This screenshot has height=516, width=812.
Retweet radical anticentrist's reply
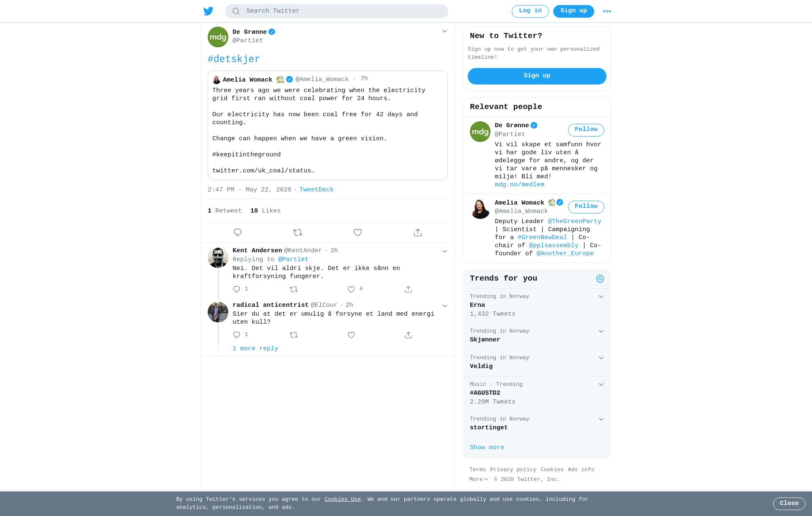point(294,335)
